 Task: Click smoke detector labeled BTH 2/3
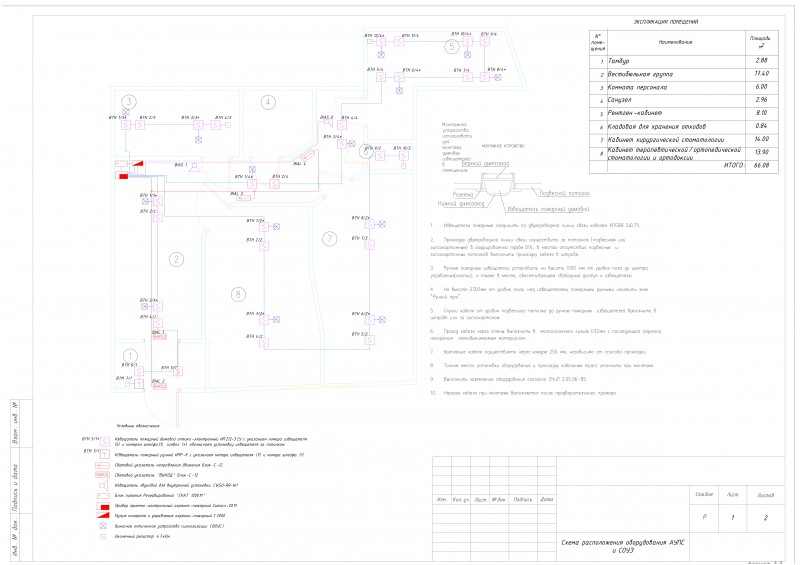point(140,125)
